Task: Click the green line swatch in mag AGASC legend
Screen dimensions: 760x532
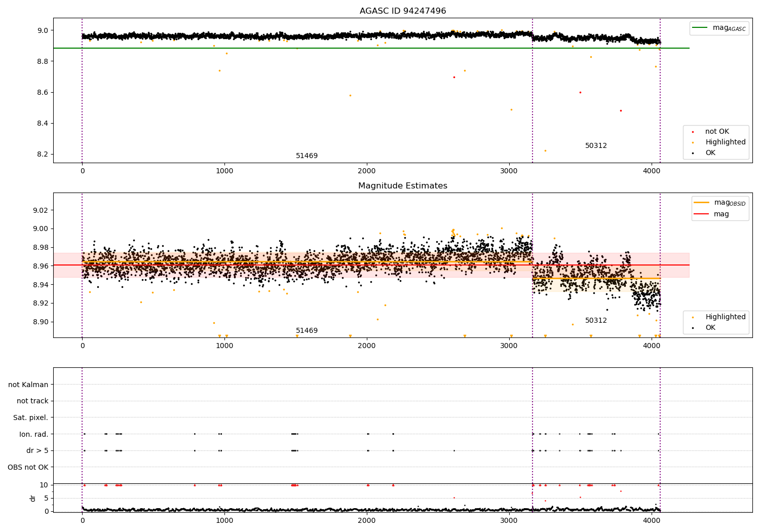Action: (700, 28)
